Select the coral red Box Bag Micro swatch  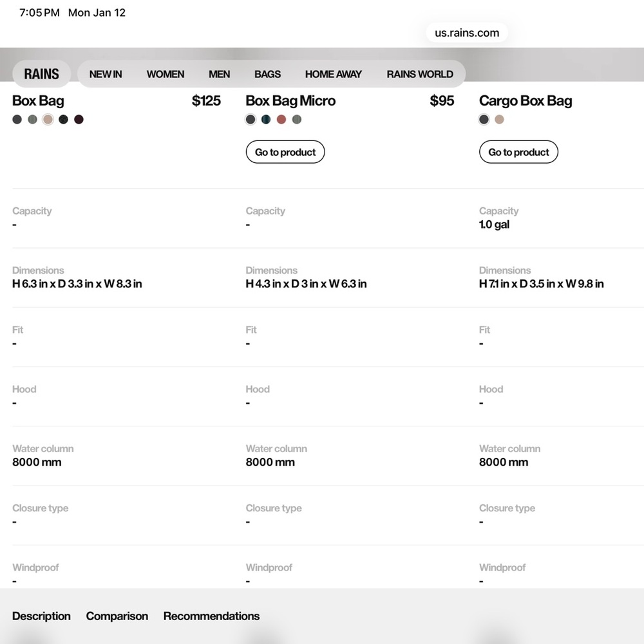point(281,120)
